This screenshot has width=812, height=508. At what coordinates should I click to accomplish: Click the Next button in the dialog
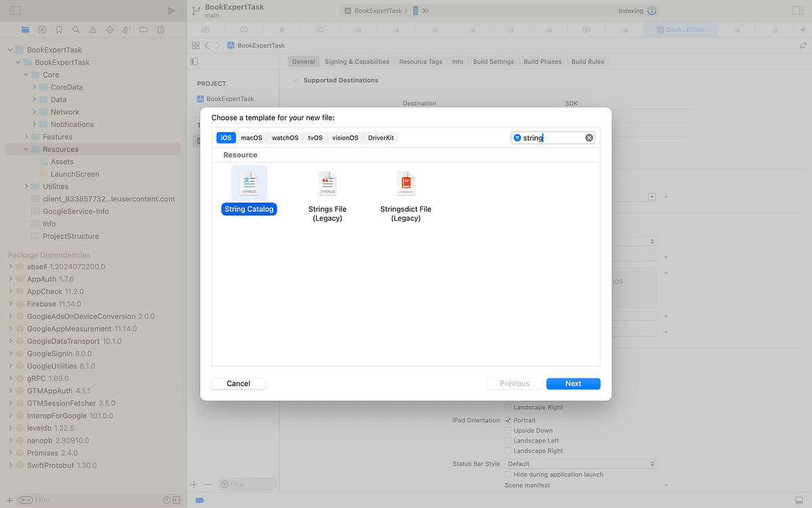point(573,383)
